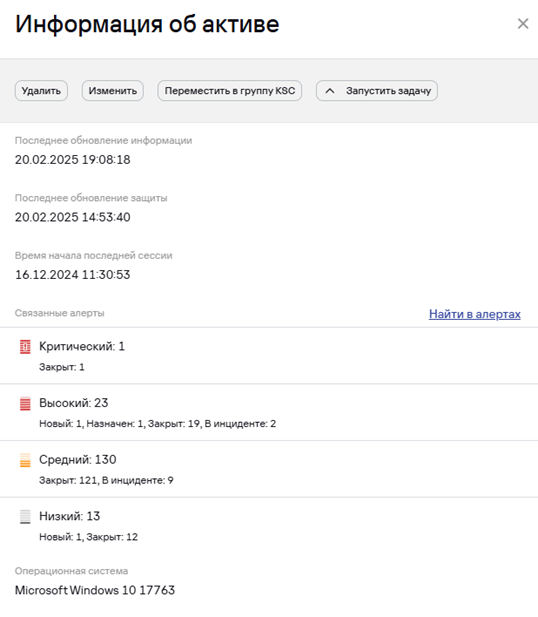Screen dimensions: 538x617
Task: Click the Low severity gray icon
Action: pos(25,517)
